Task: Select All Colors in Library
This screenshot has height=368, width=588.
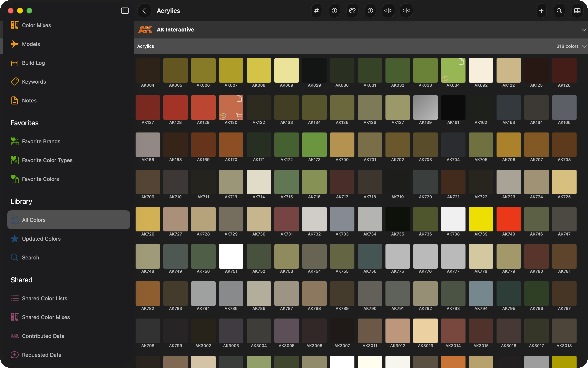Action: 69,220
